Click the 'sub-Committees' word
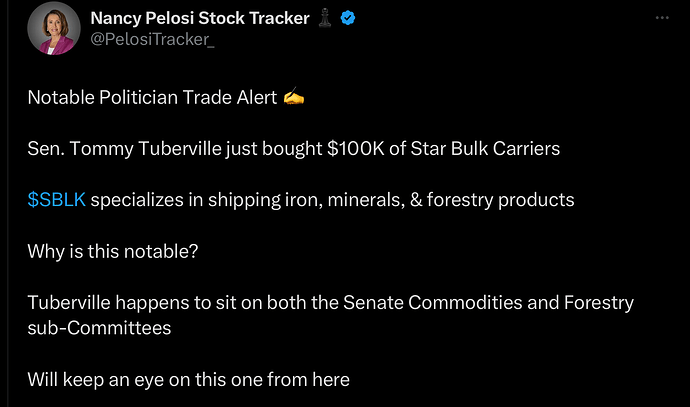This screenshot has width=690, height=407. (99, 328)
